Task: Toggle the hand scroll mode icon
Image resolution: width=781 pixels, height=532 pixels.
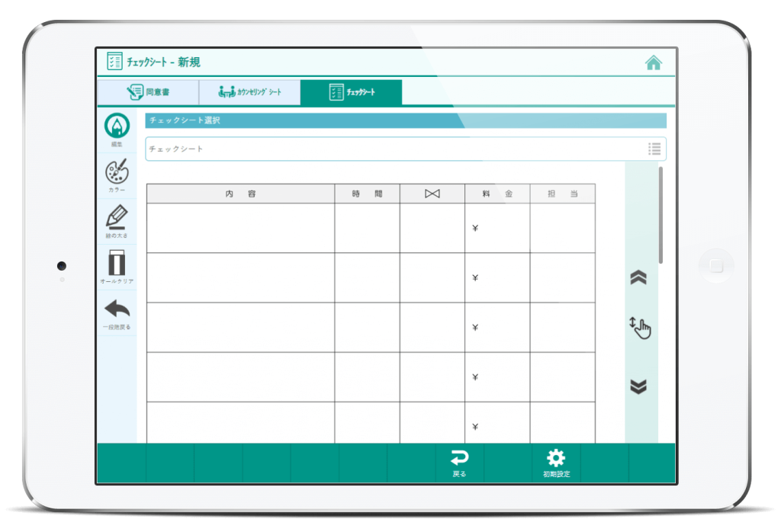Action: point(640,328)
